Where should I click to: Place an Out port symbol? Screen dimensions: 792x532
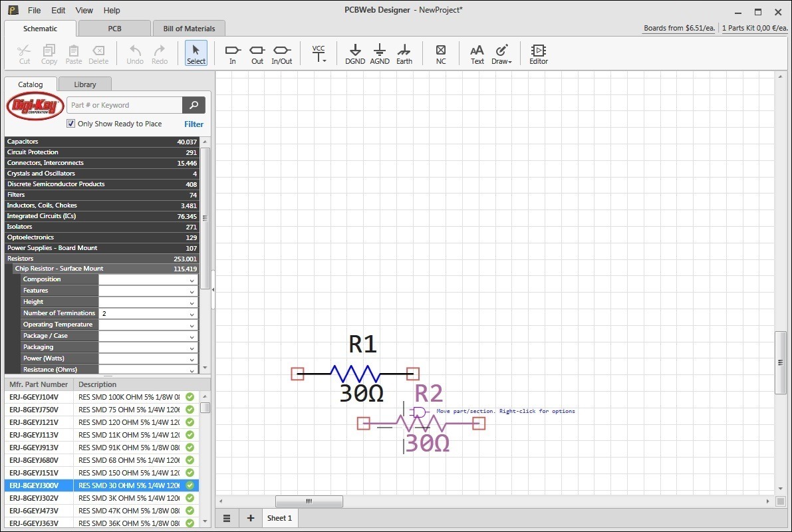click(x=257, y=54)
